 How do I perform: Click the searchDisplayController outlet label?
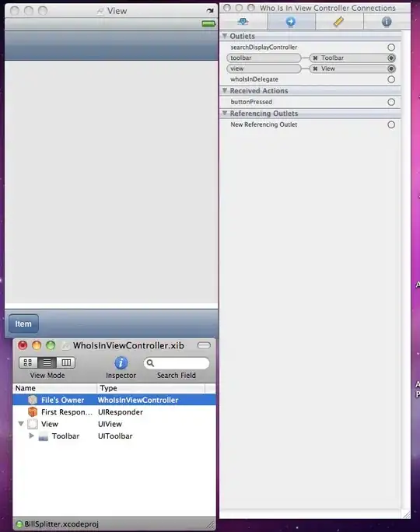(x=264, y=47)
